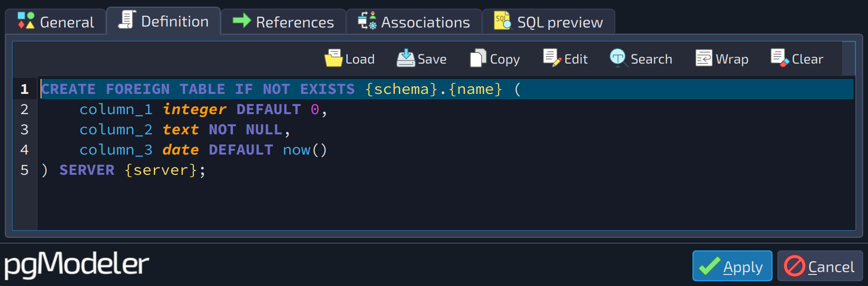Click the column_3 date DEFAULT line

click(x=203, y=150)
